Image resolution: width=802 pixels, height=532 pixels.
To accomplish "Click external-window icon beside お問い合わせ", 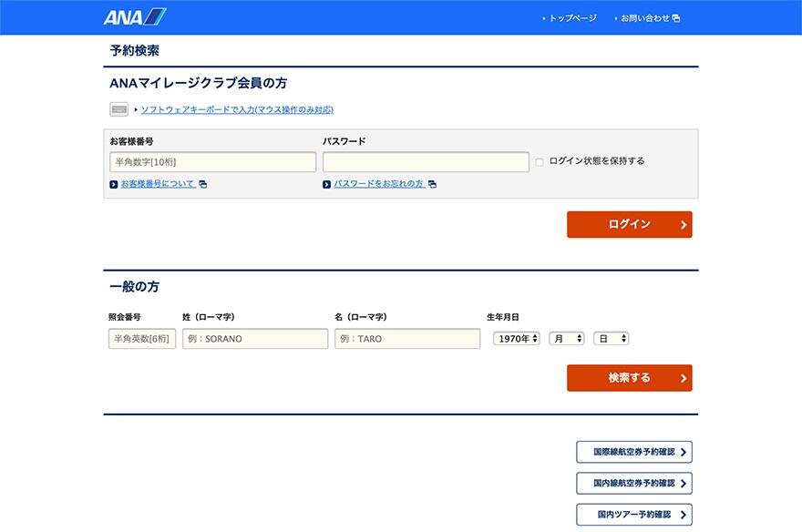I will point(676,18).
